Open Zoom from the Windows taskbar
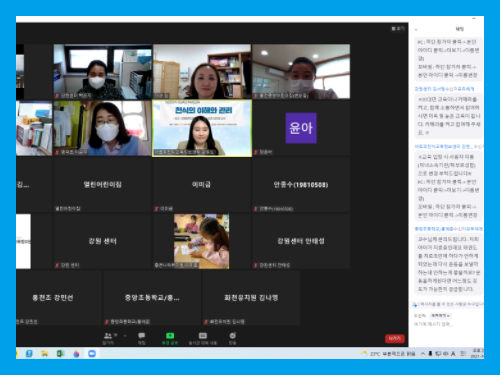500x375 pixels. click(x=92, y=353)
